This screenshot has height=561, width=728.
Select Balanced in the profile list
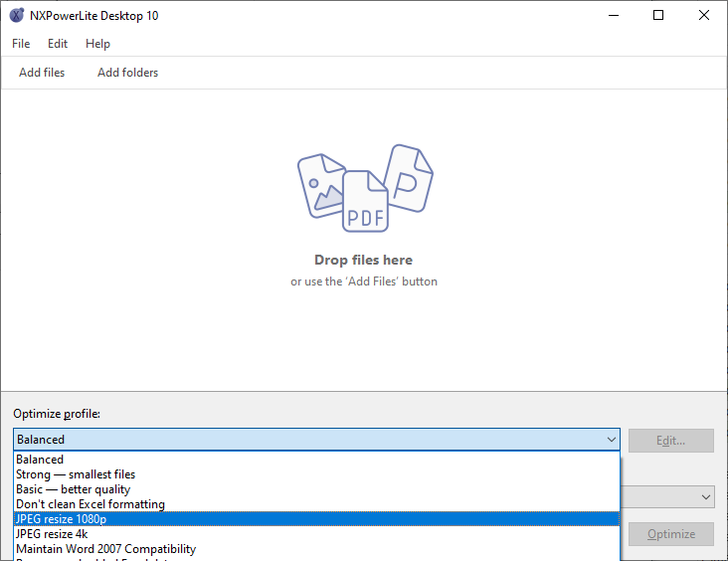[316, 460]
